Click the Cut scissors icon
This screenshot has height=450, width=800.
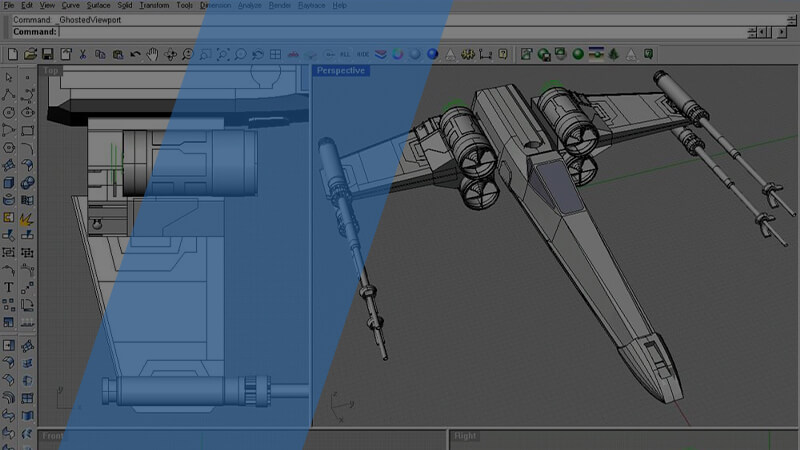click(83, 54)
